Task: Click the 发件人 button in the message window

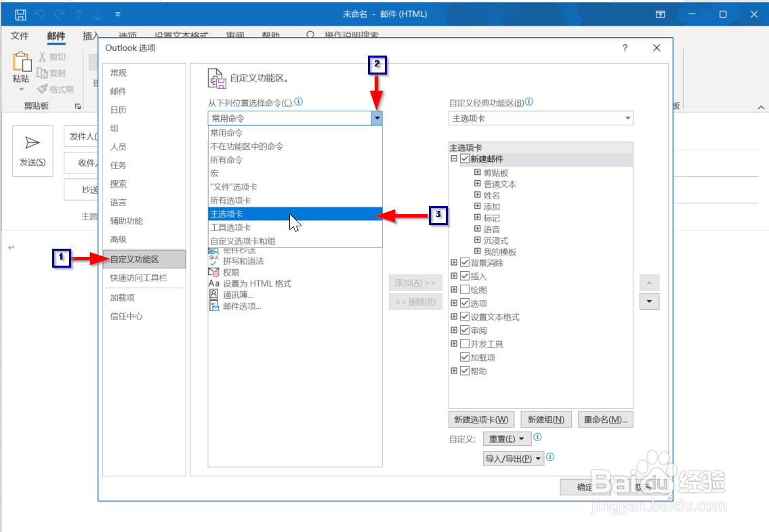Action: point(81,136)
